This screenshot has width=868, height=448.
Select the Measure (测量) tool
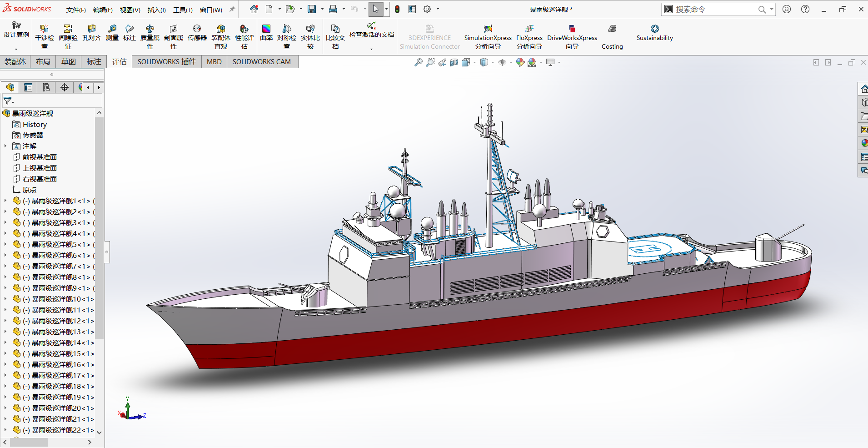tap(112, 33)
